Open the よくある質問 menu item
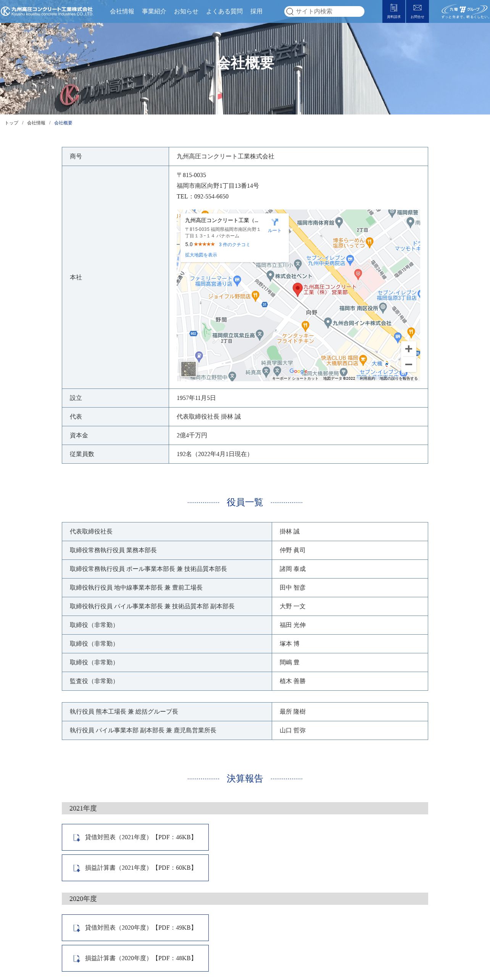This screenshot has height=980, width=490. click(x=224, y=11)
